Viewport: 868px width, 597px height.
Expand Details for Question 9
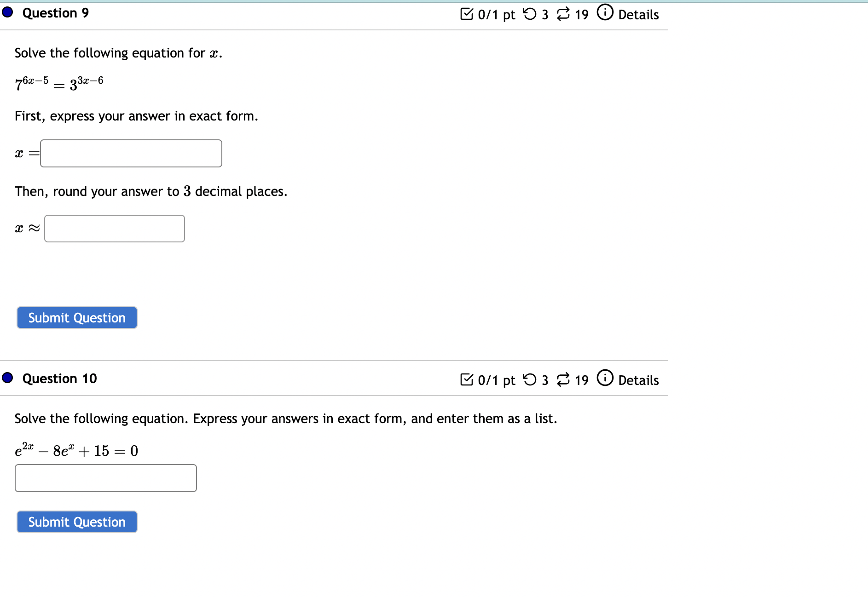coord(639,14)
